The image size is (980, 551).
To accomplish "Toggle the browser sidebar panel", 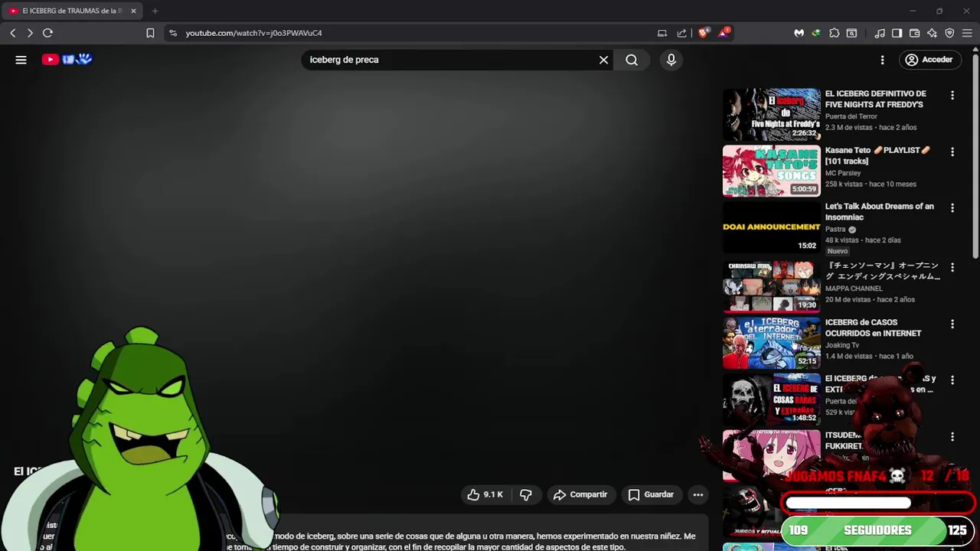I will 897,33.
